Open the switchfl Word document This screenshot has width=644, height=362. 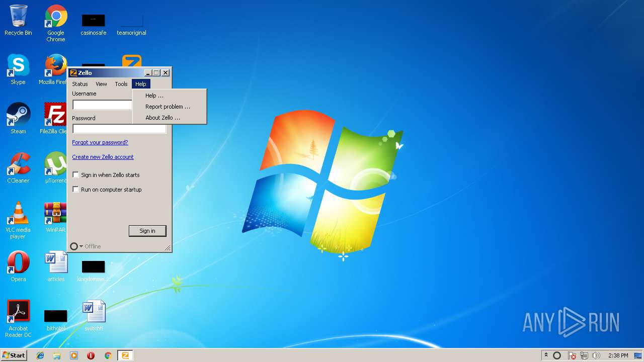pos(94,316)
